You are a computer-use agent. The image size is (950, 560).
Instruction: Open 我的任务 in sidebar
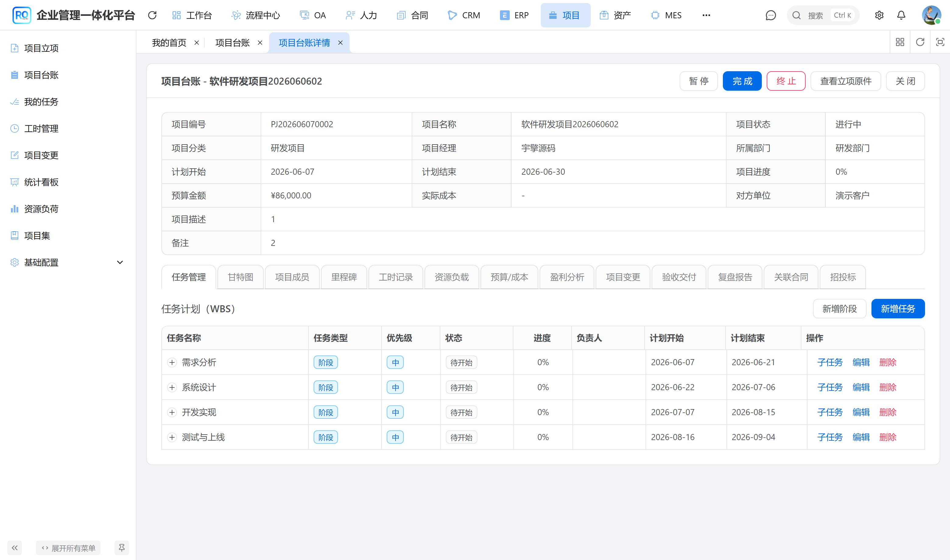coord(41,102)
